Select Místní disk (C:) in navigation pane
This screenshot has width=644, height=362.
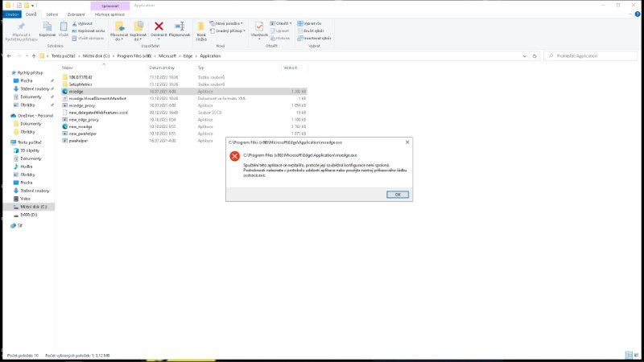(x=33, y=207)
